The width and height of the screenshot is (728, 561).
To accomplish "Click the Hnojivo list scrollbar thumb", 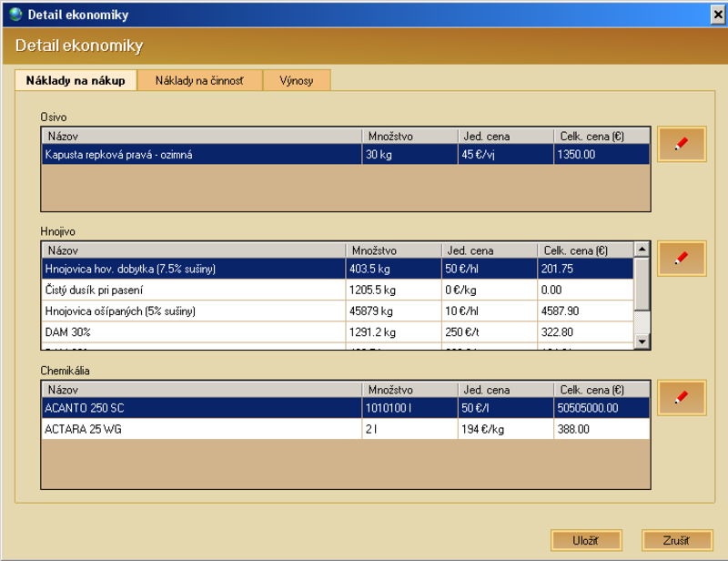I will [642, 284].
